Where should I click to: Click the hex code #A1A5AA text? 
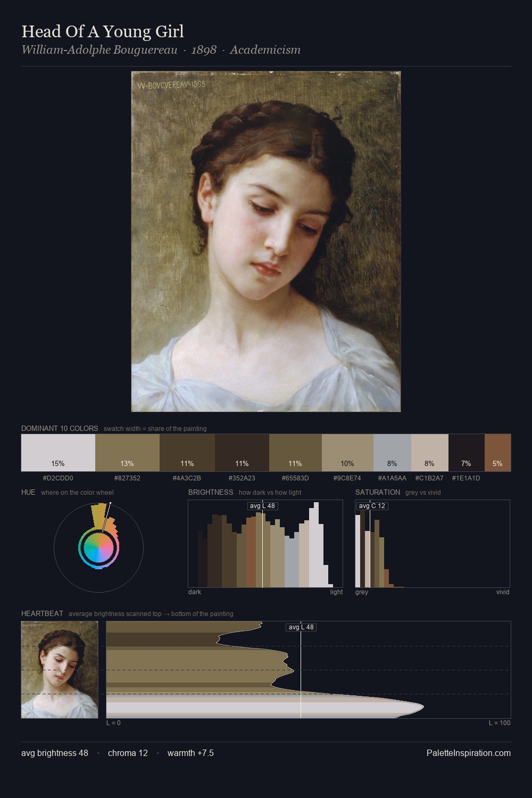392,478
